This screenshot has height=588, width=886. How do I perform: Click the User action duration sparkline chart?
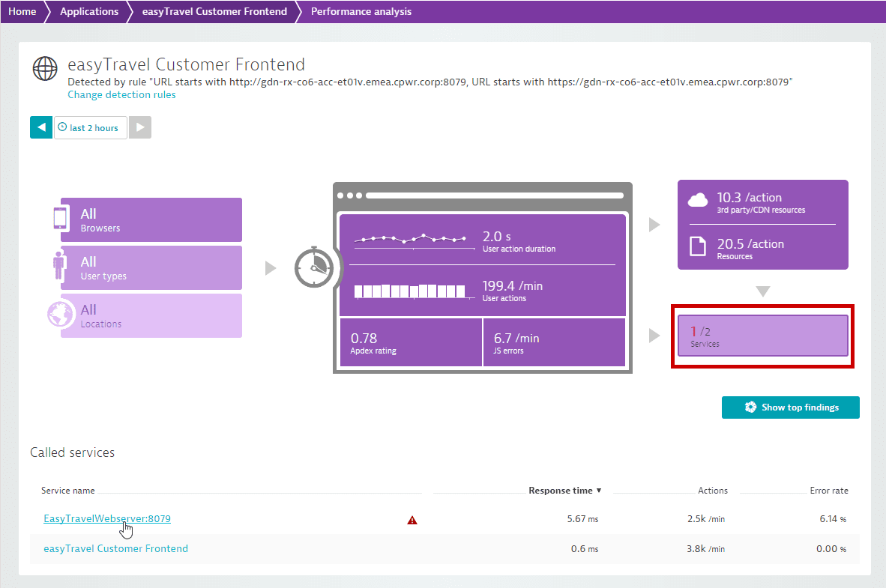[x=413, y=240]
